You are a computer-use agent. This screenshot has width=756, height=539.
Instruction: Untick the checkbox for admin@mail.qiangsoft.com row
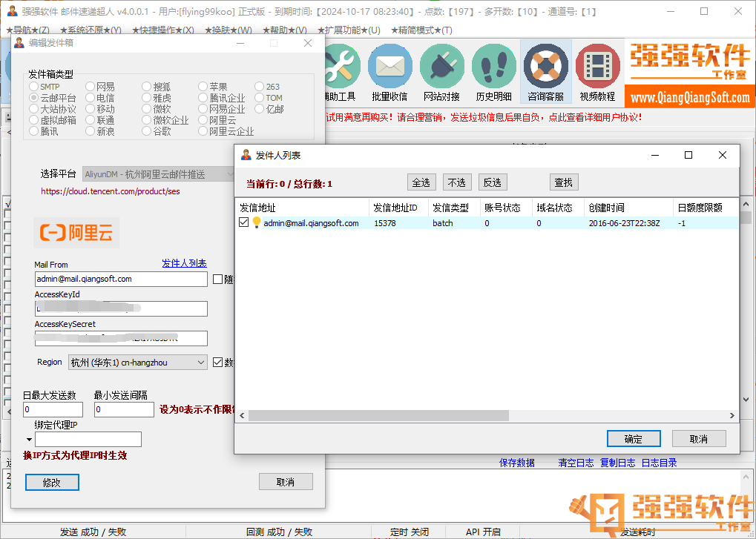(244, 222)
